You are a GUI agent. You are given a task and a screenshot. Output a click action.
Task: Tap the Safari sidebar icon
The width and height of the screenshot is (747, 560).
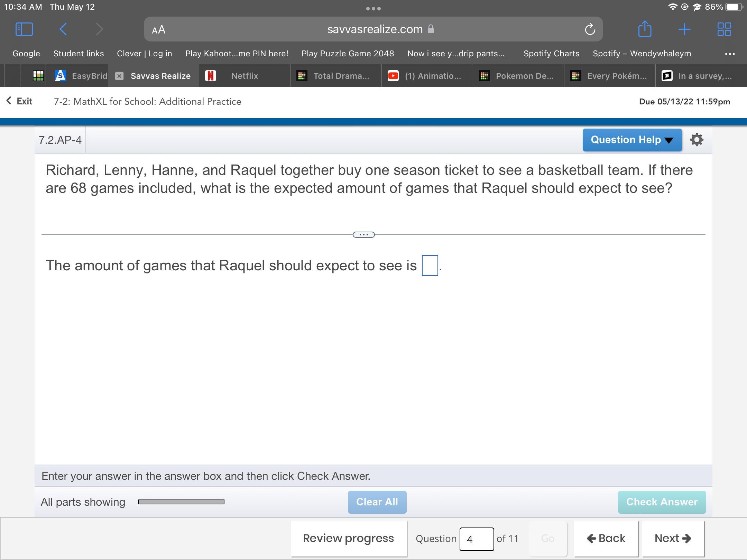(x=24, y=29)
